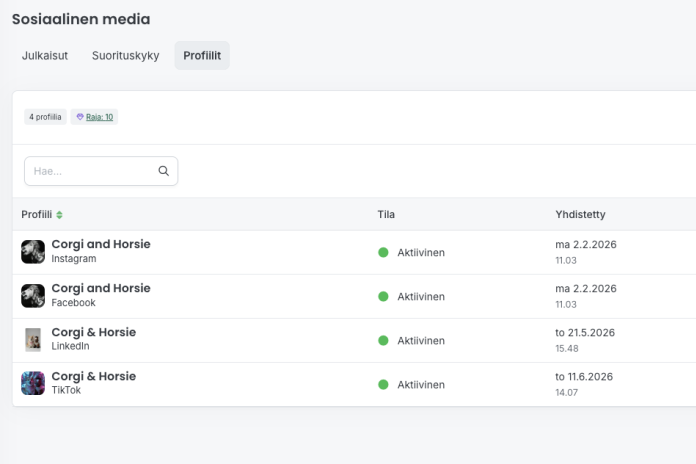Click the to 21.5.2026 connection date
This screenshot has width=696, height=464.
(x=585, y=333)
